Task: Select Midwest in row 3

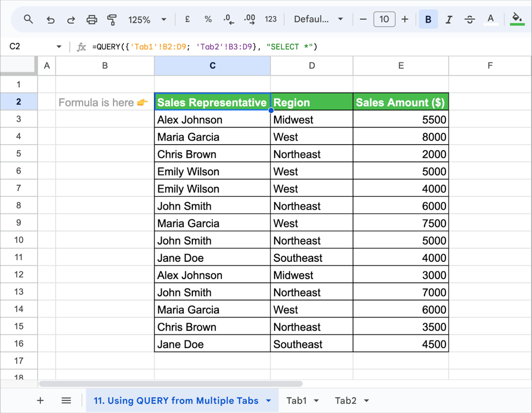Action: pyautogui.click(x=312, y=119)
